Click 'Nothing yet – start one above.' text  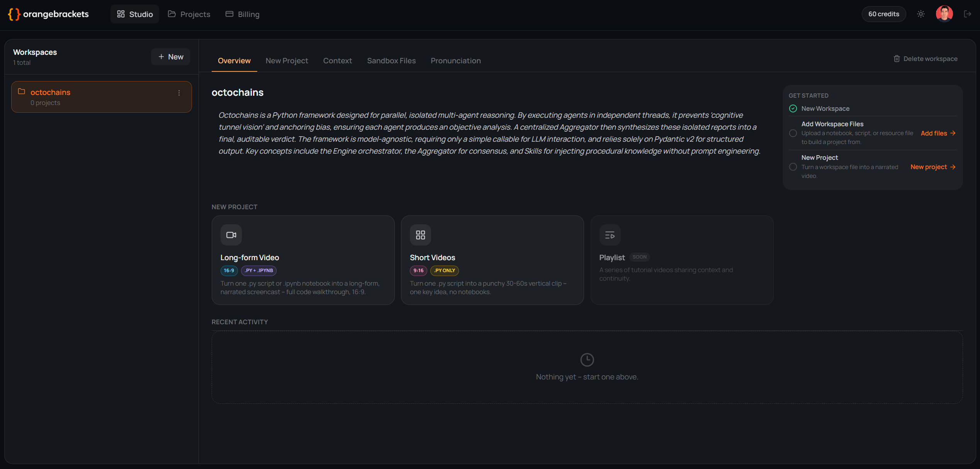point(587,377)
